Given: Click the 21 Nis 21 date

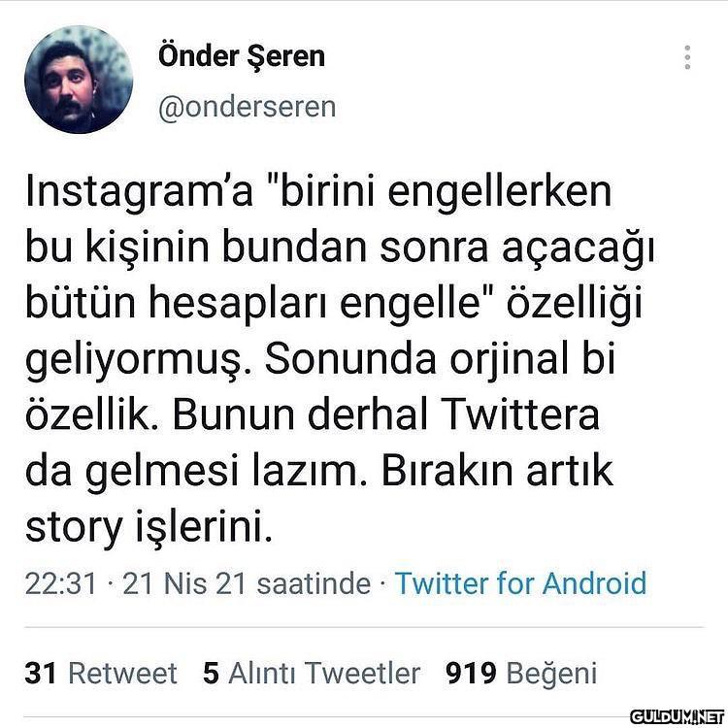Looking at the screenshot, I should (x=183, y=583).
